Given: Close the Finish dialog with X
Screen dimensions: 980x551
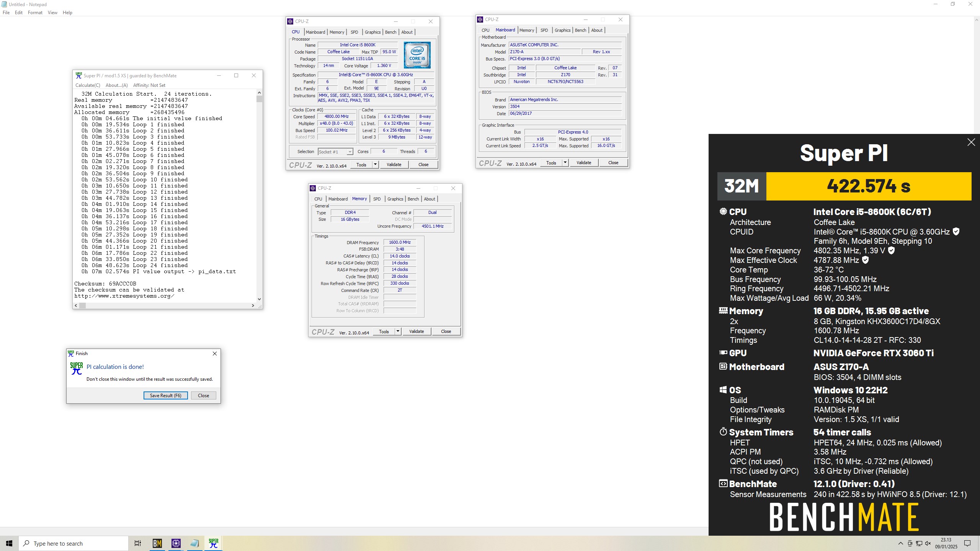Looking at the screenshot, I should click(215, 354).
